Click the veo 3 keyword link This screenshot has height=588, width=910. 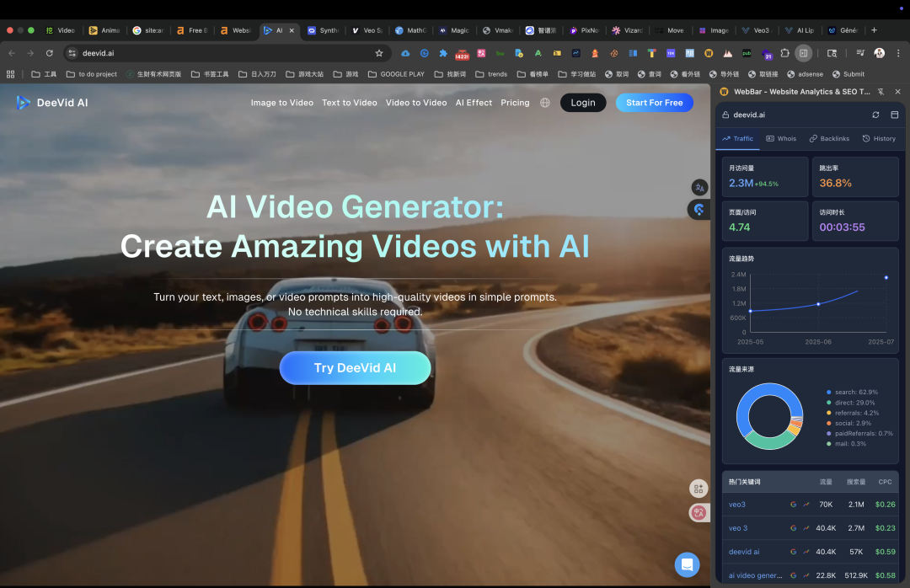pos(738,528)
